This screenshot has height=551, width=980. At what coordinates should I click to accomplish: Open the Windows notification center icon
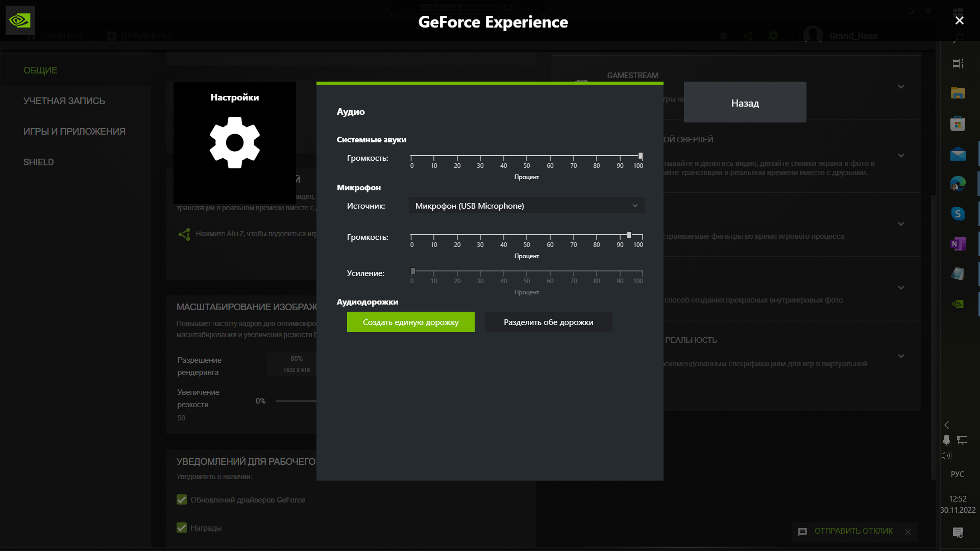(958, 533)
